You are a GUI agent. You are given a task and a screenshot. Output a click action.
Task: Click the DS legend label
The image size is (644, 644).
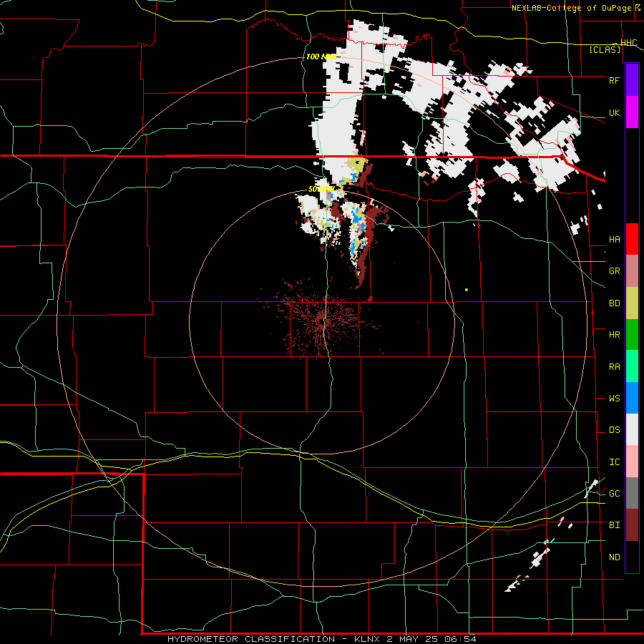pyautogui.click(x=614, y=429)
